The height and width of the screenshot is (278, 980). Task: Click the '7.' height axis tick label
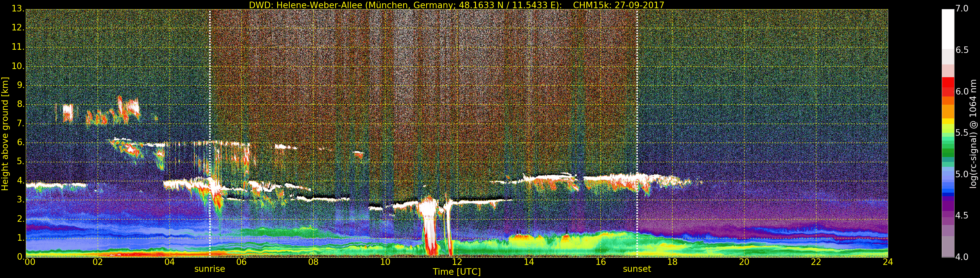(21, 123)
